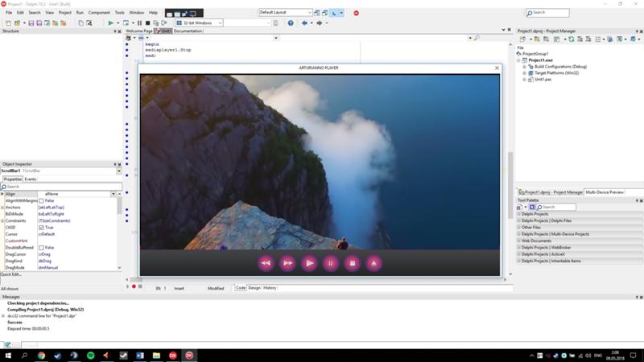Click Program Reset stop square in toolbar
Viewport: 644px width, 362px height.
[148, 23]
